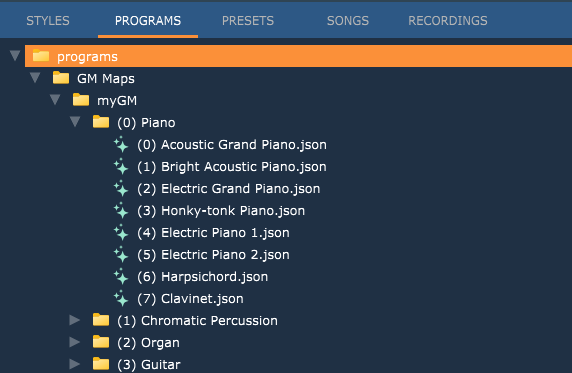Collapse the GM Maps folder arrow
The image size is (572, 373).
35,78
